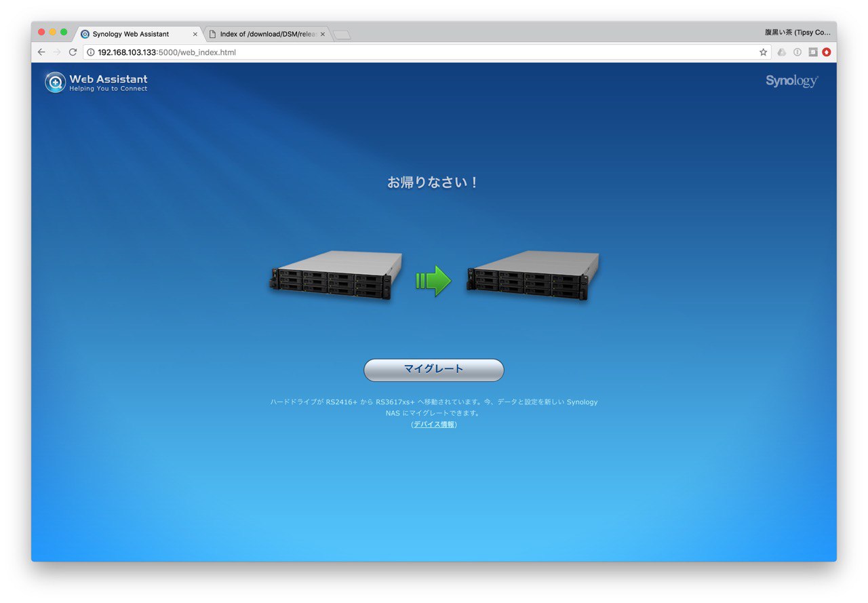Click the grey square extension icon
Image resolution: width=868 pixels, height=603 pixels.
point(812,52)
